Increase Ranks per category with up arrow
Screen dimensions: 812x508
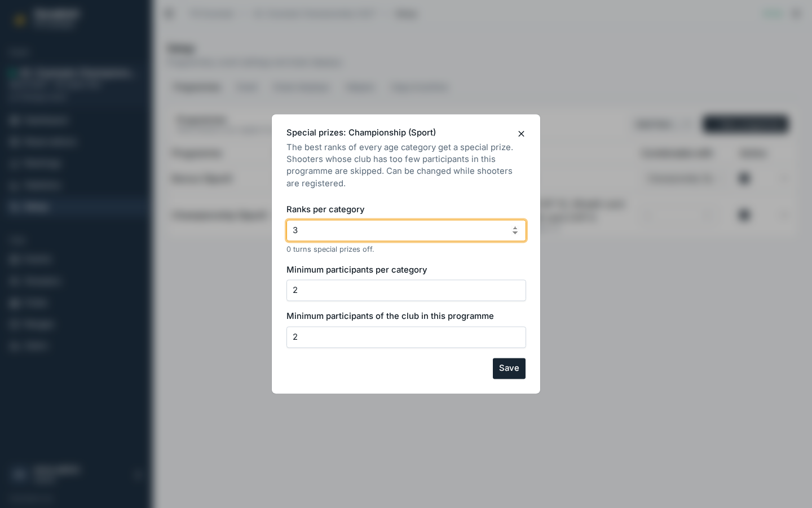pyautogui.click(x=515, y=227)
